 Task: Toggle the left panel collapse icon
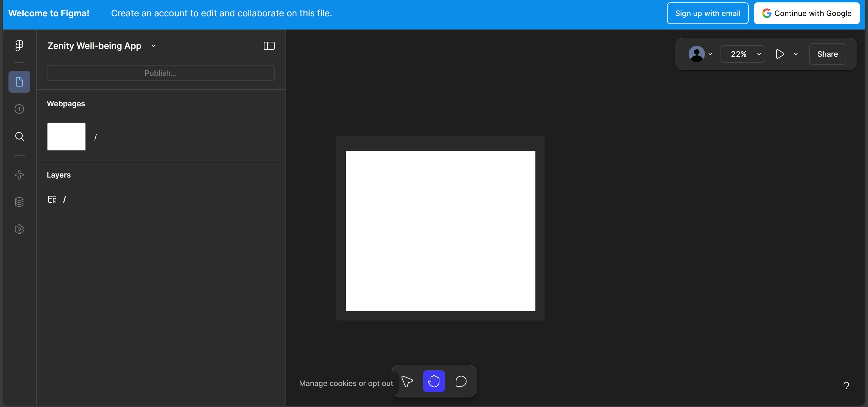tap(269, 46)
